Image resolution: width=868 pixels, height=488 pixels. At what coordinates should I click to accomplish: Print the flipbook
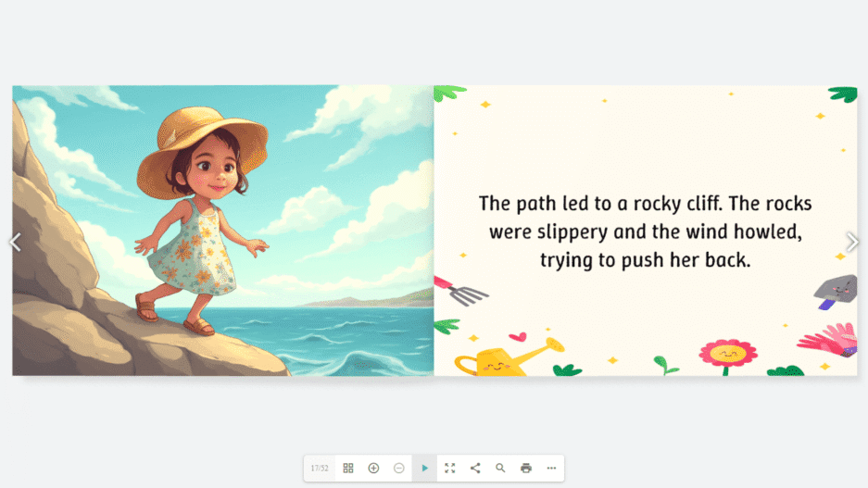point(526,468)
